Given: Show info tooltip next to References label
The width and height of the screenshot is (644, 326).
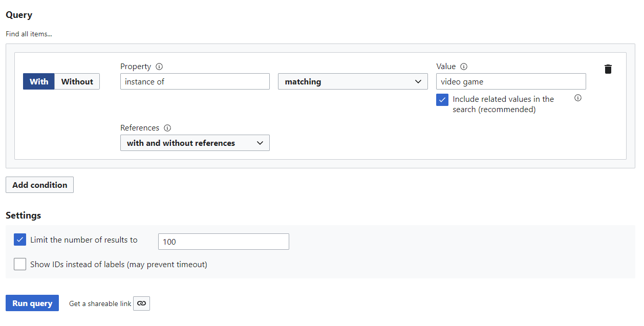Looking at the screenshot, I should pos(167,128).
